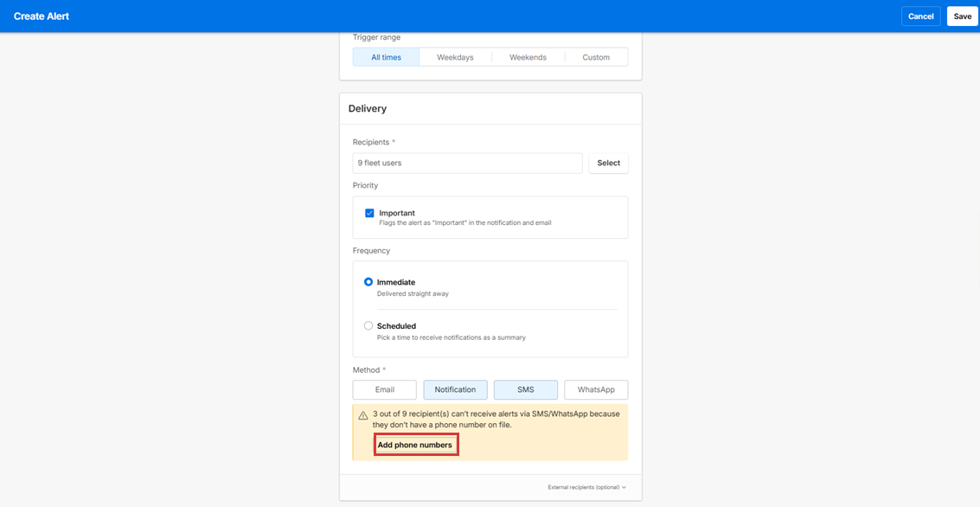Select the Immediate frequency radio button
The width and height of the screenshot is (980, 507).
click(368, 282)
